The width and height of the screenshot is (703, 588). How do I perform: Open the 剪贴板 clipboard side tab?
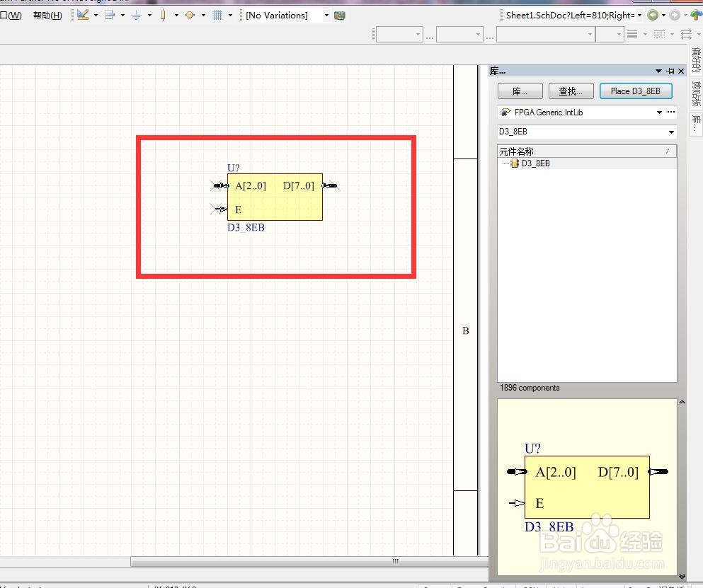click(x=696, y=93)
